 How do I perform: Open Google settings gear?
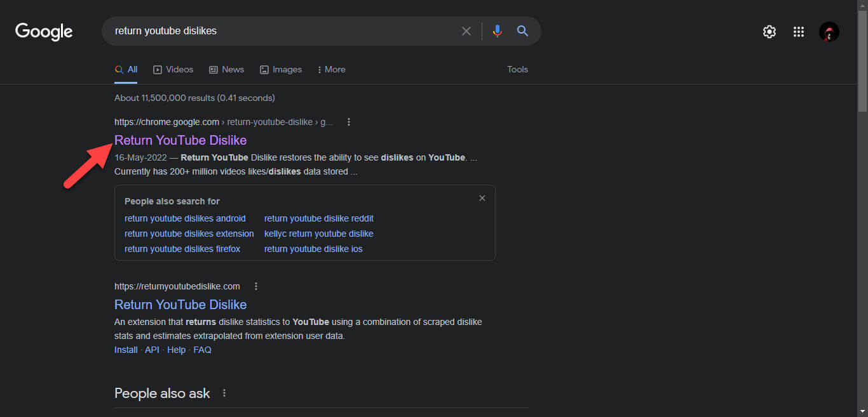[770, 32]
